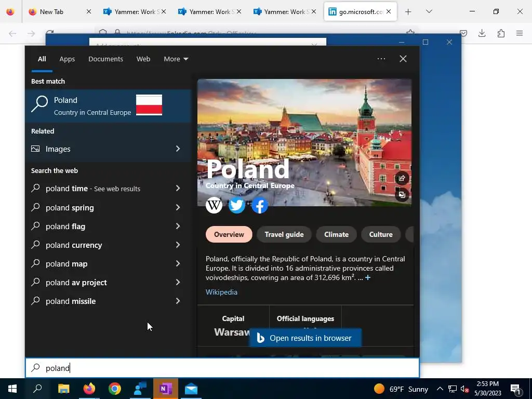
Task: Click the taskbar clock showing 2:53 PM
Action: (487, 389)
